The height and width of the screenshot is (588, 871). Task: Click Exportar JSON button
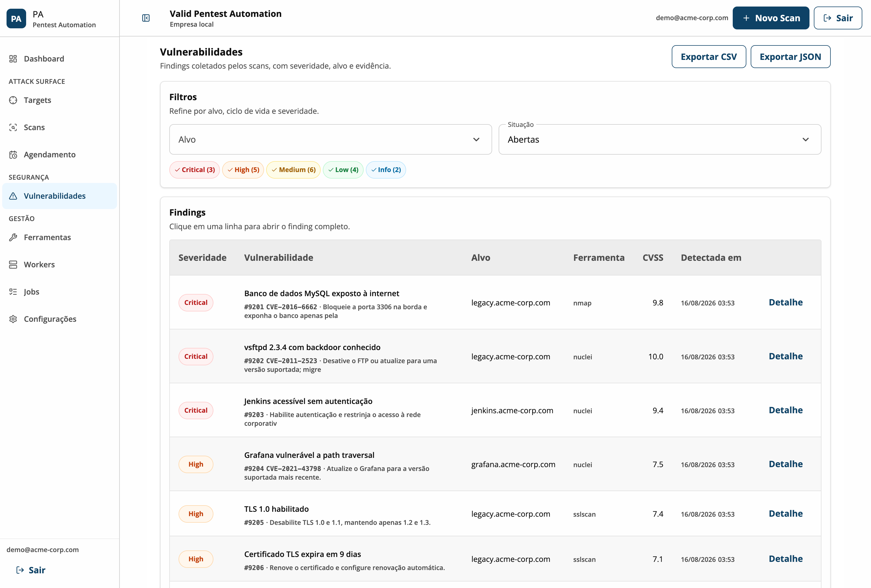(790, 57)
